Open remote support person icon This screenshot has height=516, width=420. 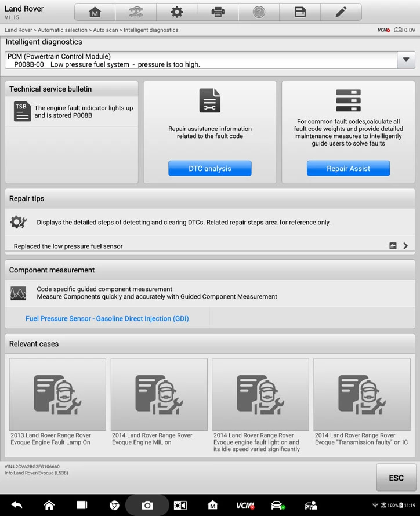coord(311,505)
